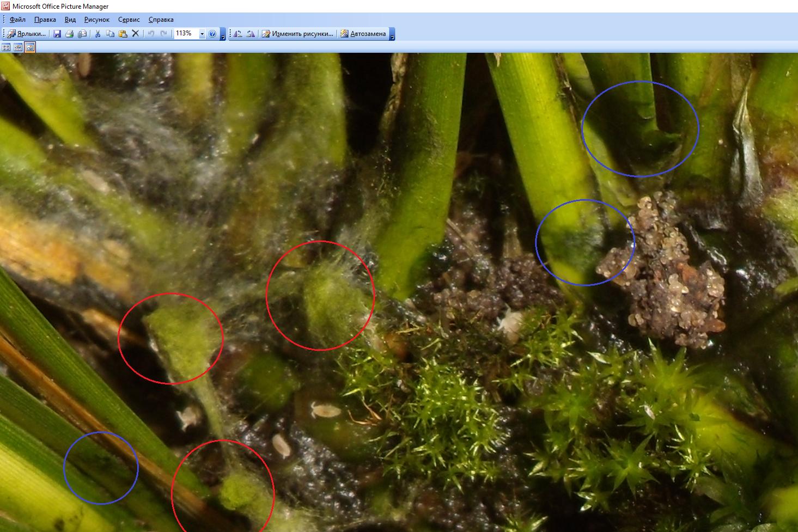Expand toolbar options after Автозамена
This screenshot has height=532, width=798.
point(392,35)
